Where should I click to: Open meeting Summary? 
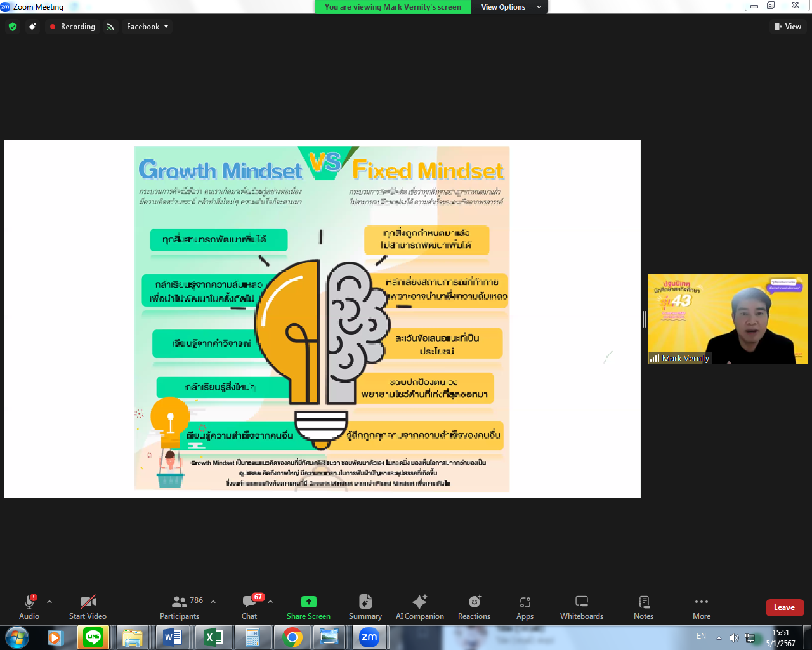click(365, 607)
